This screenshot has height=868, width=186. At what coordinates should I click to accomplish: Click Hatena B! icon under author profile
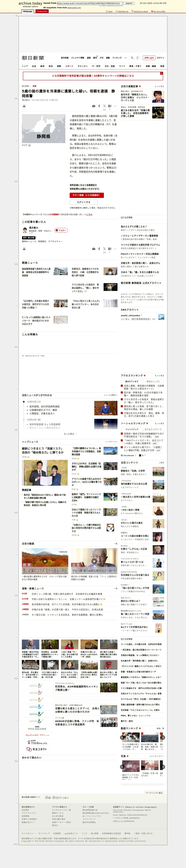[x=110, y=249]
